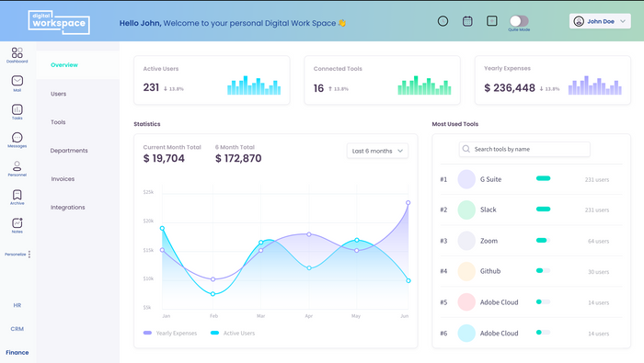Screen dimensions: 644x363
Task: Click the $ 19,704 current month total
Action: click(x=164, y=158)
